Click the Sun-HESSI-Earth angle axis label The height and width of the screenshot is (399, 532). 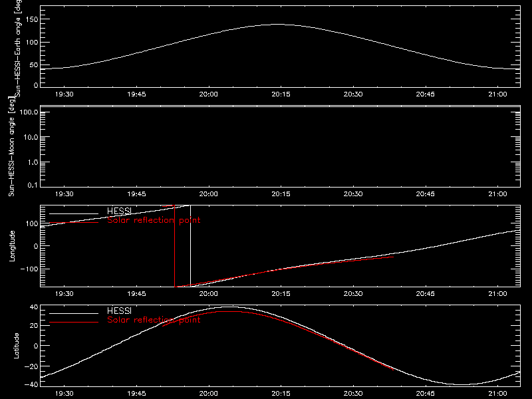point(18,48)
